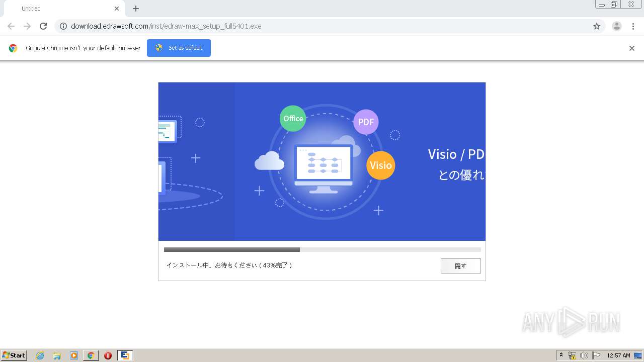Screen dimensions: 644x362
Task: Bookmark this page with the star icon
Action: point(597,26)
